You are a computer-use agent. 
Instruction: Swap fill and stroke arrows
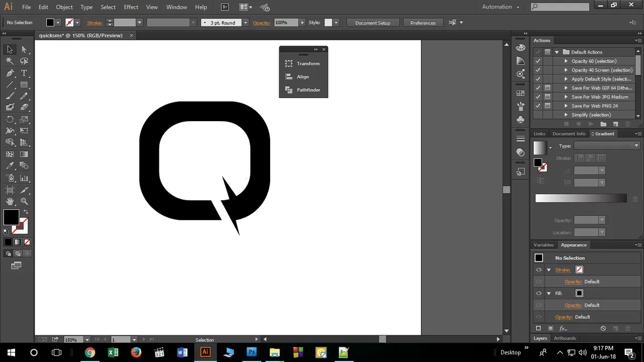(26, 212)
